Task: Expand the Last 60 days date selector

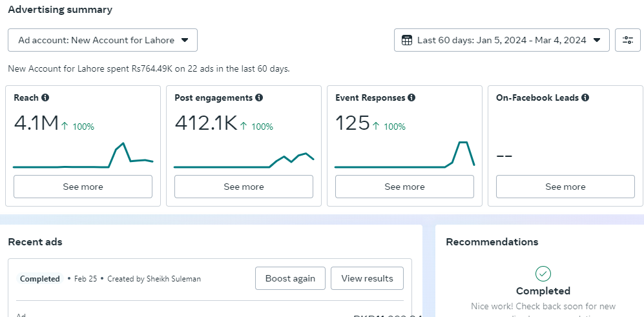Action: (501, 40)
